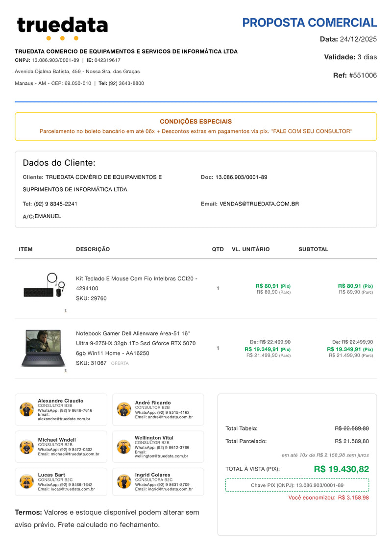
Task: Click the Chave PIX (CNPJ) dashed box
Action: point(297,485)
